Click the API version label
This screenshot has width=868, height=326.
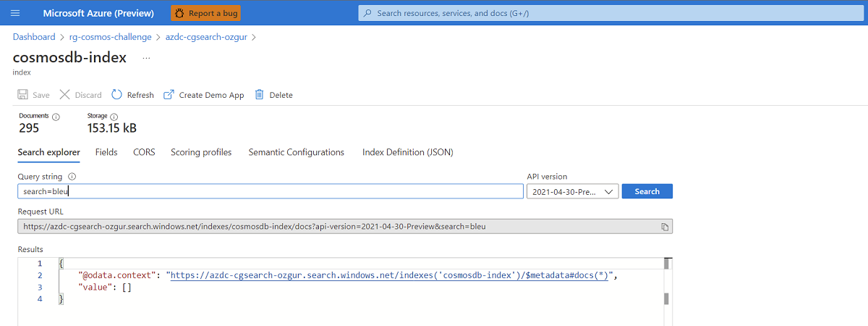[548, 177]
